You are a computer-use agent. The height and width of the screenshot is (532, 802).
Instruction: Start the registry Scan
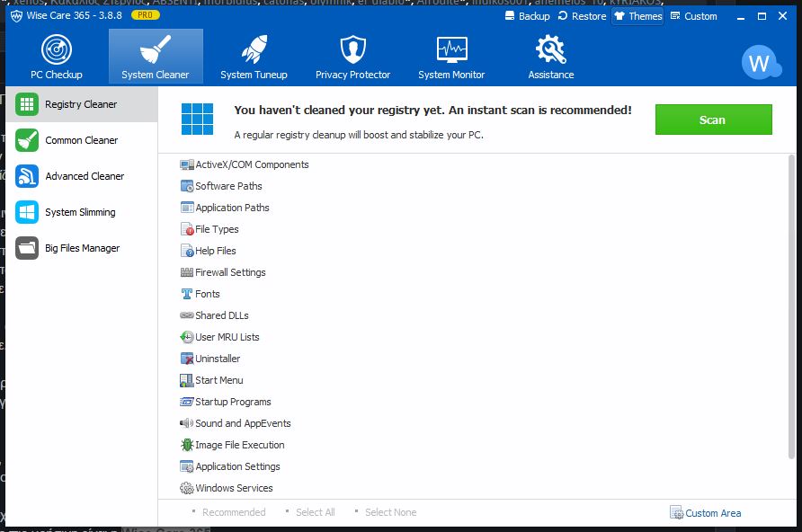714,120
